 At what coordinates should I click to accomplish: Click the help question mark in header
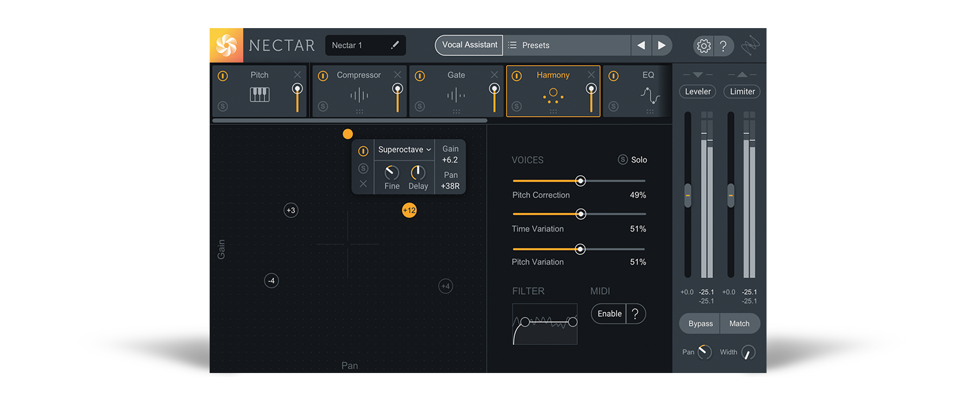pos(723,46)
